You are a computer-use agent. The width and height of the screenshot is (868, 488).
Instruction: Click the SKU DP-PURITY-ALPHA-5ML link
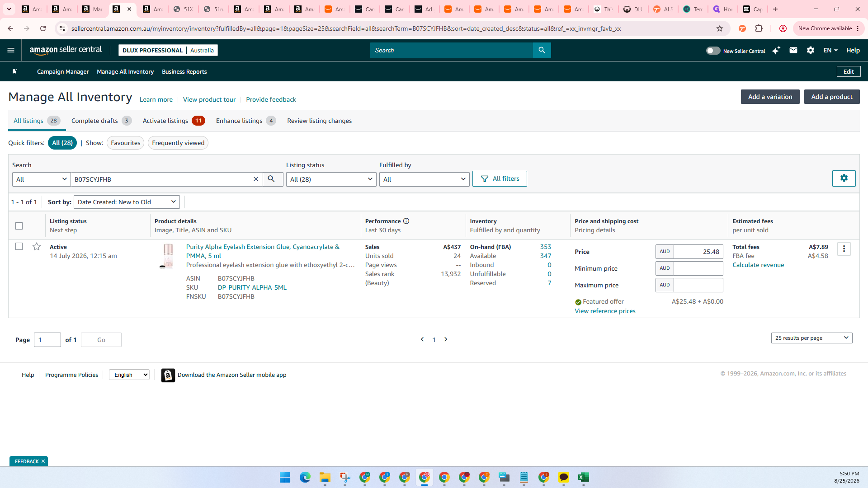tap(252, 287)
